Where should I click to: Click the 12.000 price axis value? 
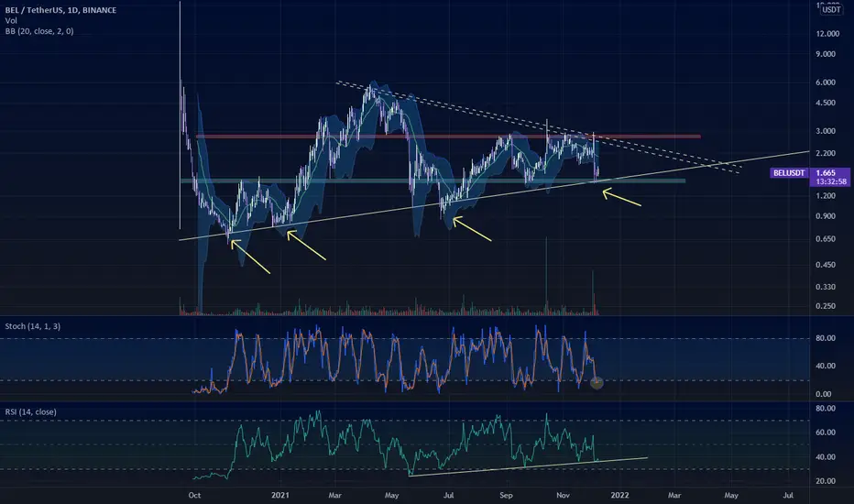click(x=827, y=34)
